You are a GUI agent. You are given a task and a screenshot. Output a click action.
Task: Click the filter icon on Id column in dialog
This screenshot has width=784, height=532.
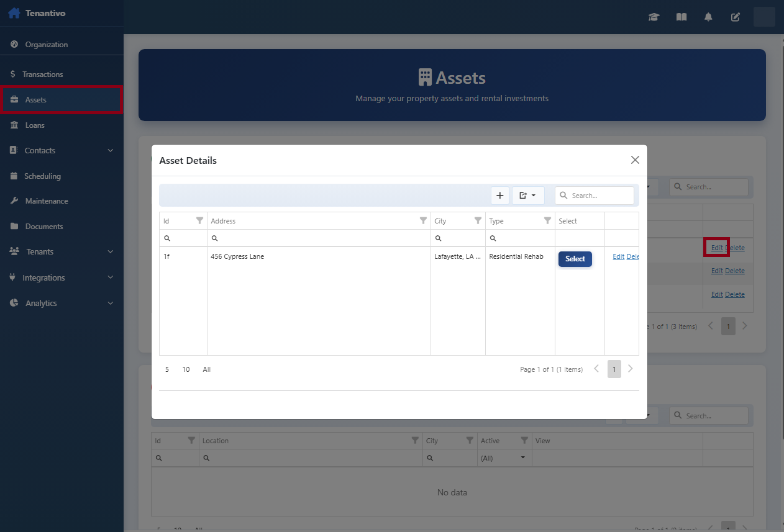(x=199, y=220)
